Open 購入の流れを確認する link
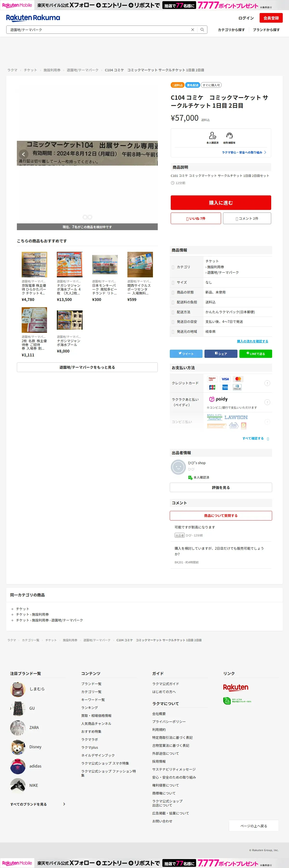 [x=252, y=341]
